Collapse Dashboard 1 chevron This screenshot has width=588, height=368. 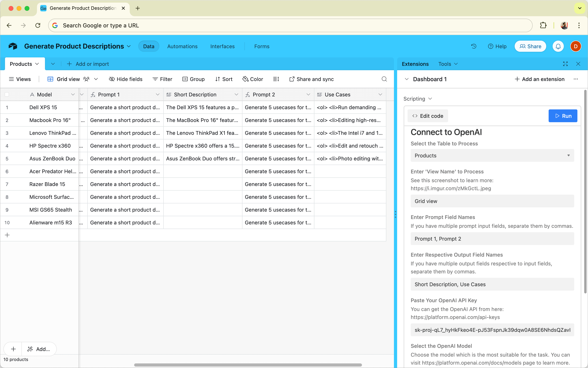[x=406, y=79]
